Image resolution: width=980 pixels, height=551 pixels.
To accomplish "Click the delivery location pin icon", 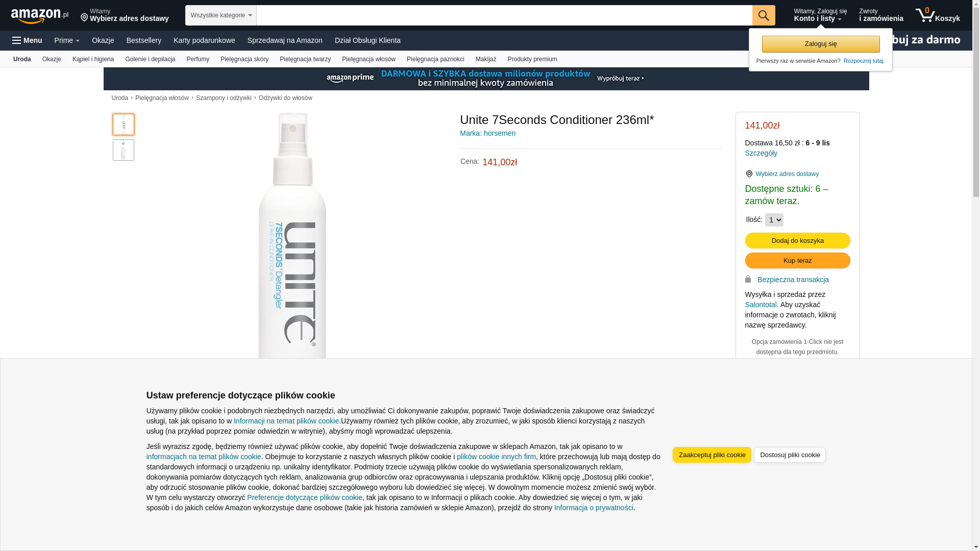I will coord(84,18).
